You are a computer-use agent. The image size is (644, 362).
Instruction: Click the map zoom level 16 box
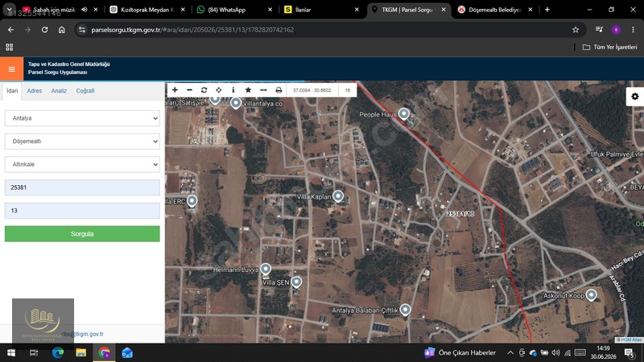tap(348, 90)
